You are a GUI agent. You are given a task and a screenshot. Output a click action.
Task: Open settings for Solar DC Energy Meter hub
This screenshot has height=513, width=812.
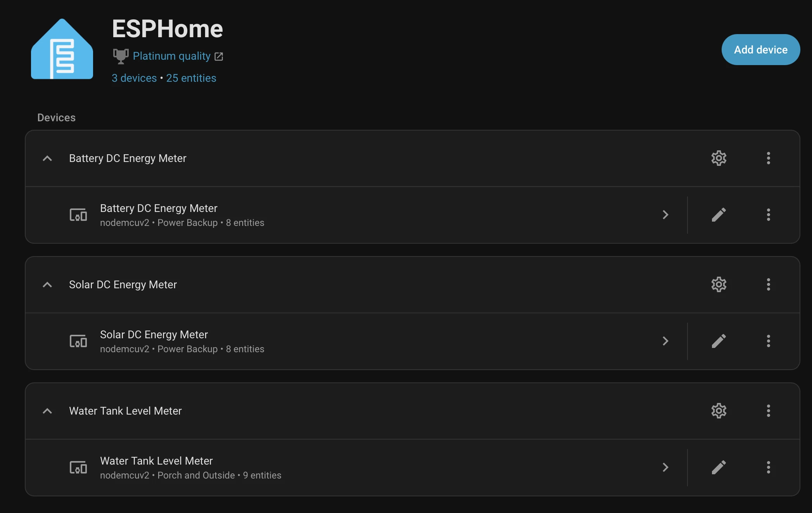click(719, 284)
